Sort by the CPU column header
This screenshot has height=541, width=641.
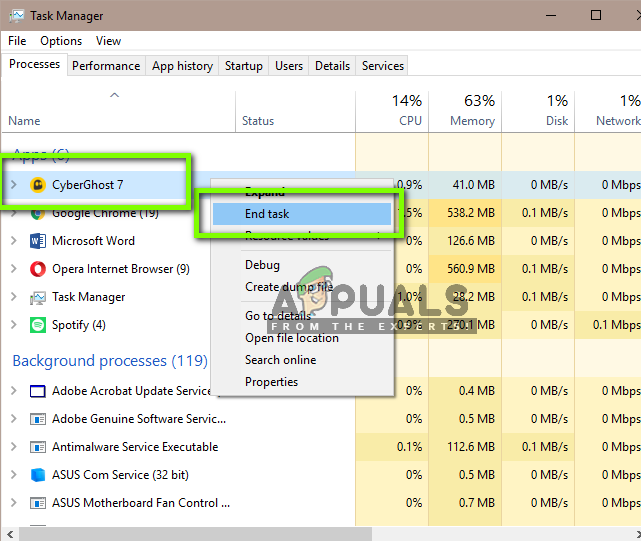pyautogui.click(x=392, y=111)
